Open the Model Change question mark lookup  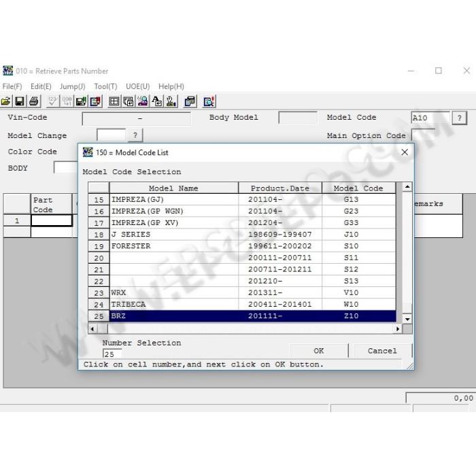pos(135,135)
